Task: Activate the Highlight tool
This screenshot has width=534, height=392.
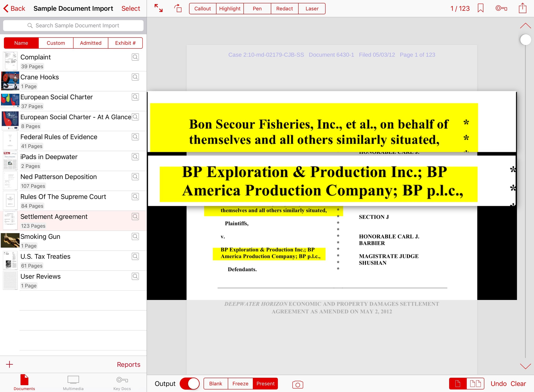Action: coord(230,9)
